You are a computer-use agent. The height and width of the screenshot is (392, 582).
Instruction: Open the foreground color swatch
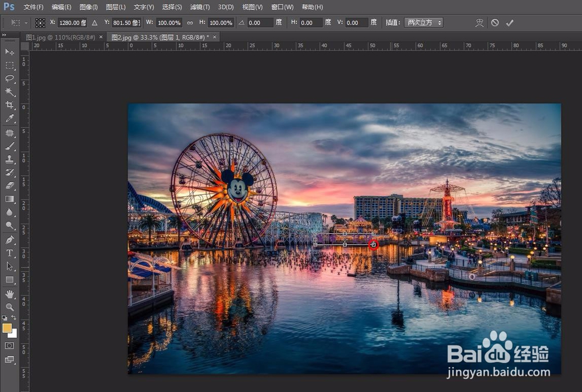coord(6,328)
